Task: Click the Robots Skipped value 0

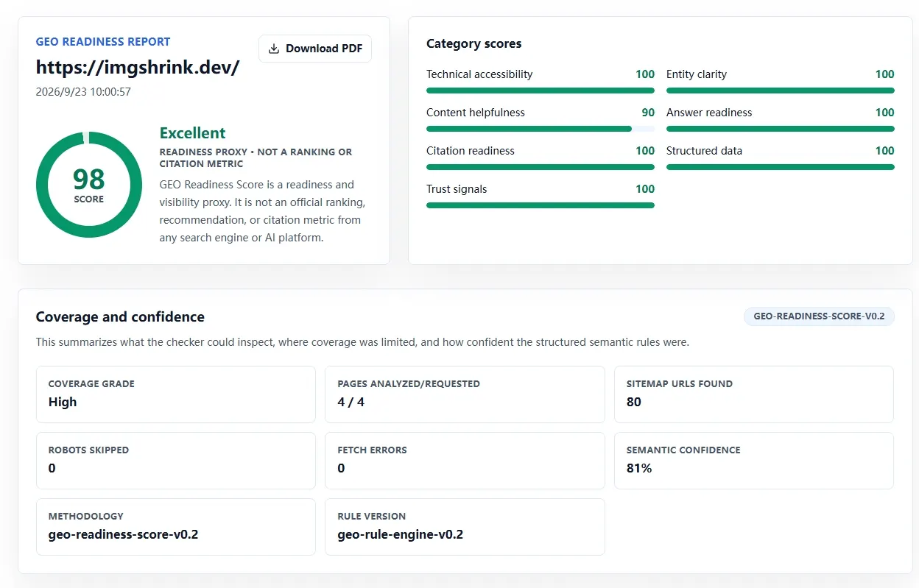Action: [x=52, y=468]
